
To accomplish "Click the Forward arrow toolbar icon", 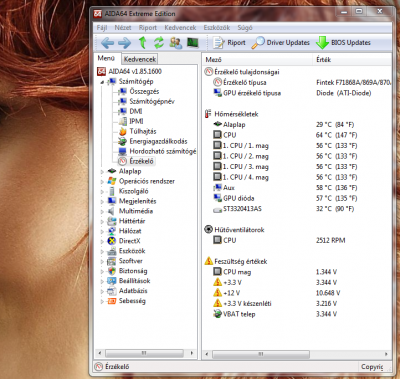I will point(124,43).
